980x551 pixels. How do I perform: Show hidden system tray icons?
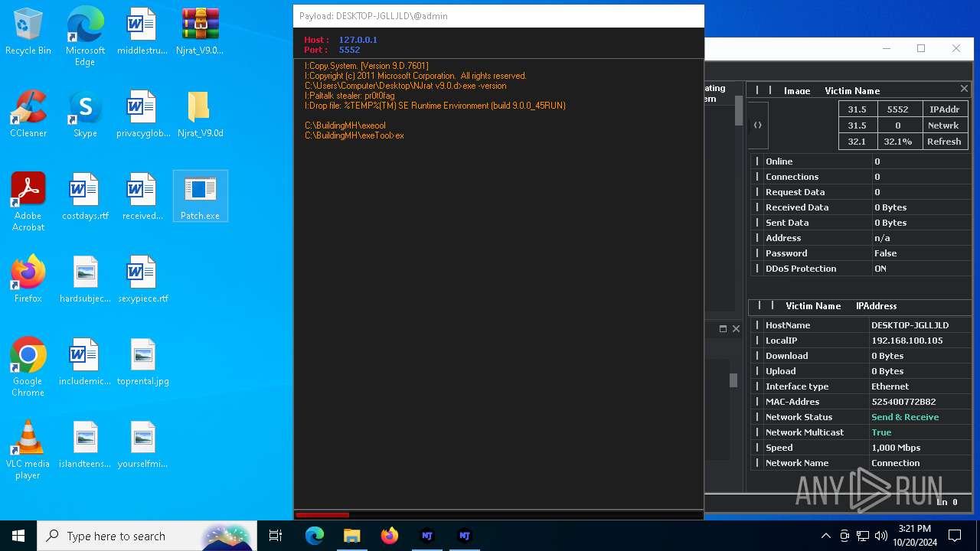point(825,536)
